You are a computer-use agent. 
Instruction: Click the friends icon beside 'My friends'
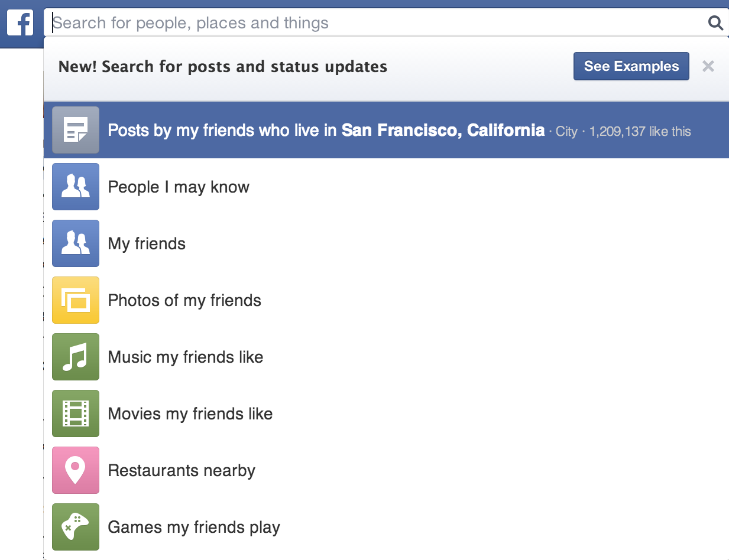click(76, 243)
